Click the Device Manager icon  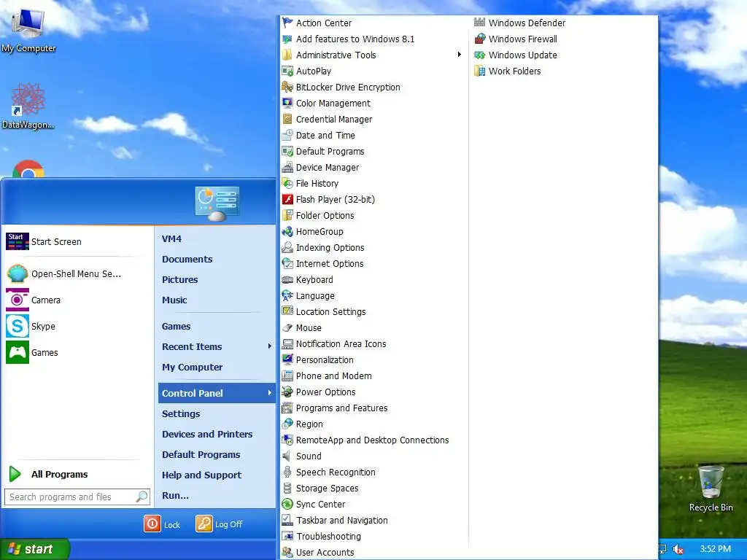[x=287, y=168]
